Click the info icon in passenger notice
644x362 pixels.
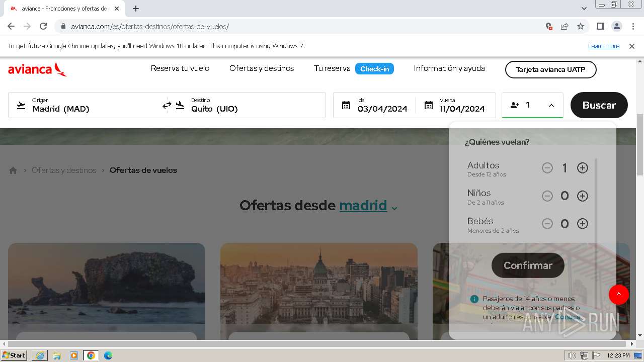[x=474, y=299]
